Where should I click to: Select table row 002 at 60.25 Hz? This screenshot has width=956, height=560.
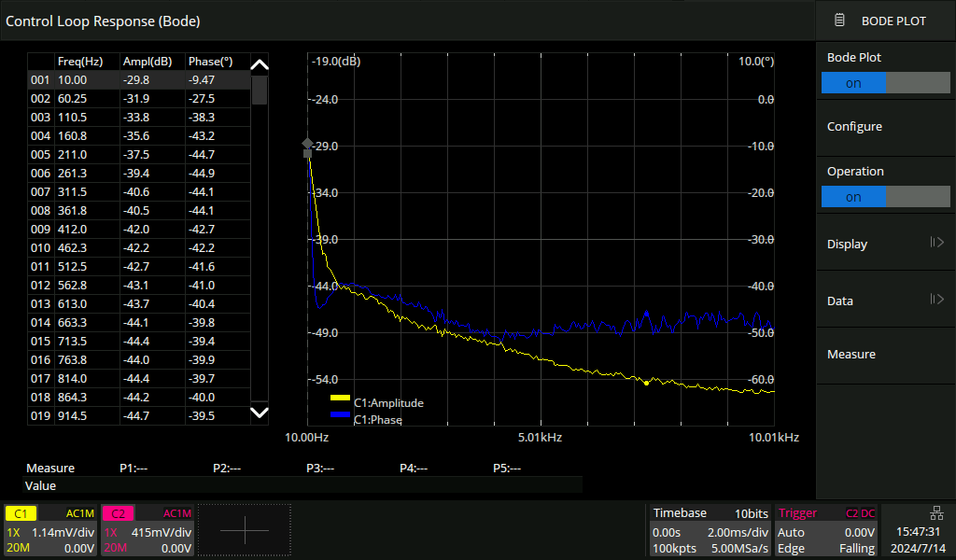(139, 99)
